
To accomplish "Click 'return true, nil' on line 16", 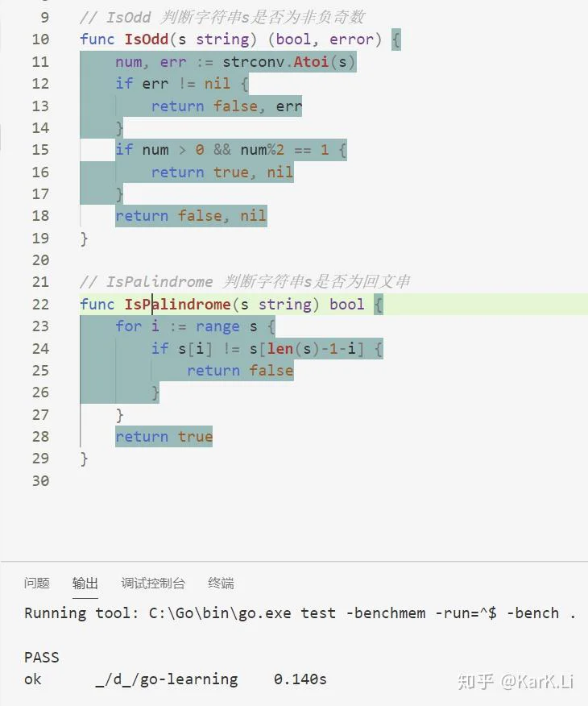I will [x=222, y=172].
